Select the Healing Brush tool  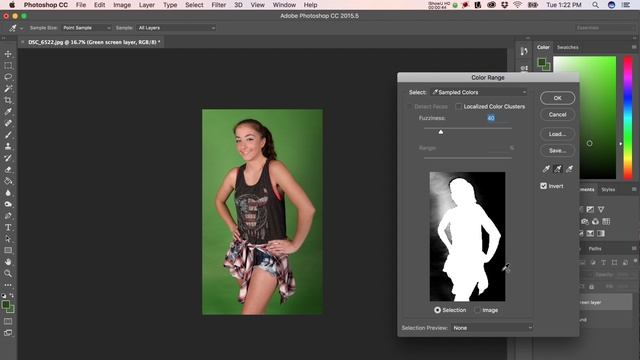click(x=8, y=123)
